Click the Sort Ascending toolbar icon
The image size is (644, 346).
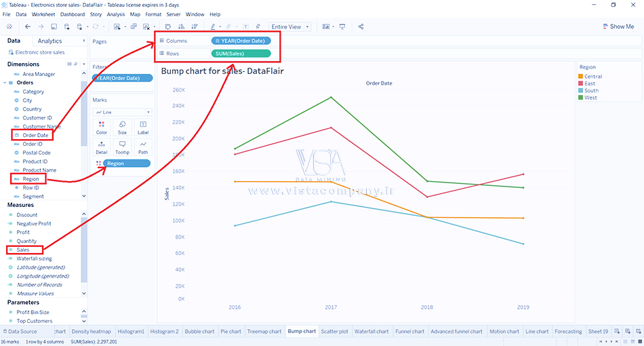(180, 27)
